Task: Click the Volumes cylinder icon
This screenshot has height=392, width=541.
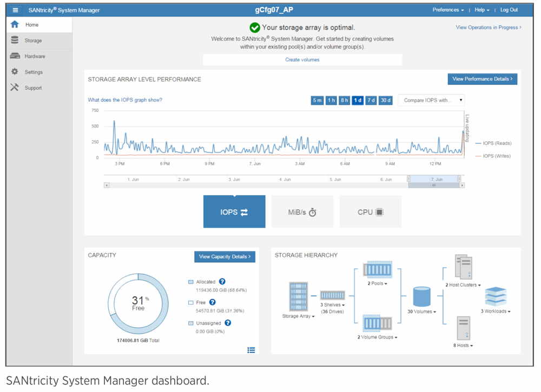Action: point(421,296)
